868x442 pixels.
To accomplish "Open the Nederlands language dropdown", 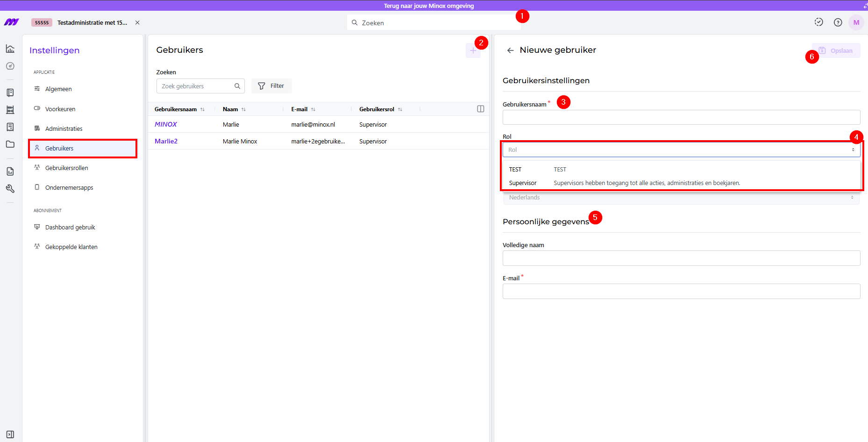I will click(x=681, y=198).
